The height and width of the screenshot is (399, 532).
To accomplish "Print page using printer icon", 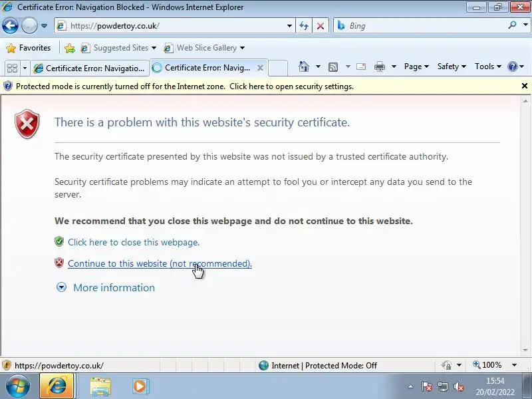I will tap(379, 66).
